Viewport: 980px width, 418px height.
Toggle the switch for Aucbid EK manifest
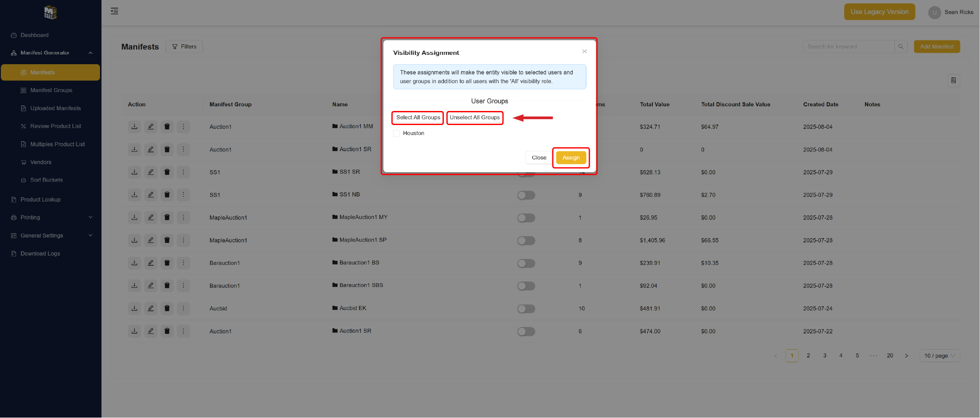[x=526, y=309]
